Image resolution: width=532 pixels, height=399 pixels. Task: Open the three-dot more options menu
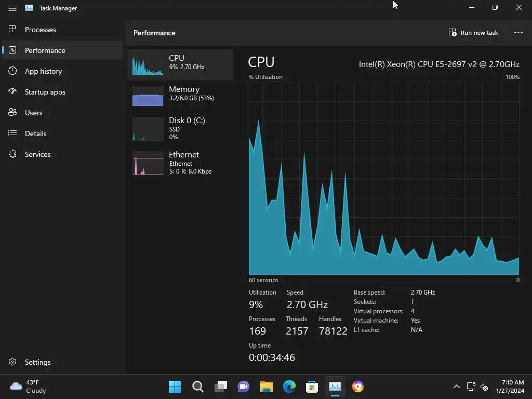518,33
